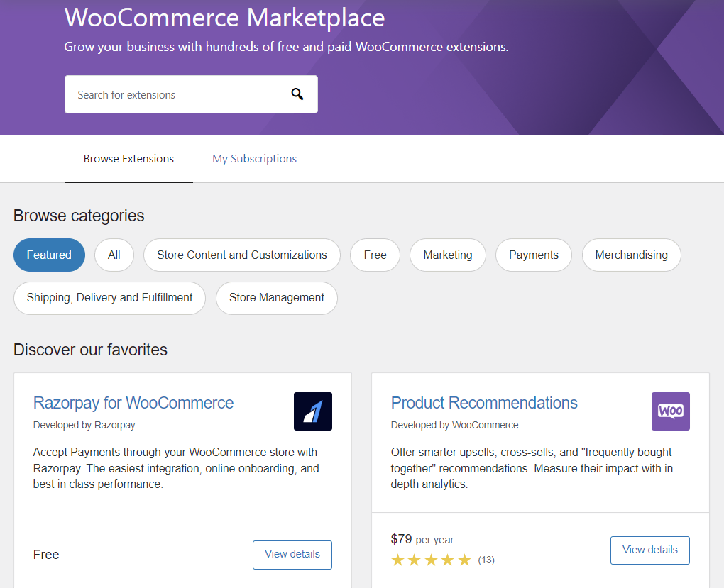Select the All category pill
The height and width of the screenshot is (588, 724).
[x=114, y=255]
